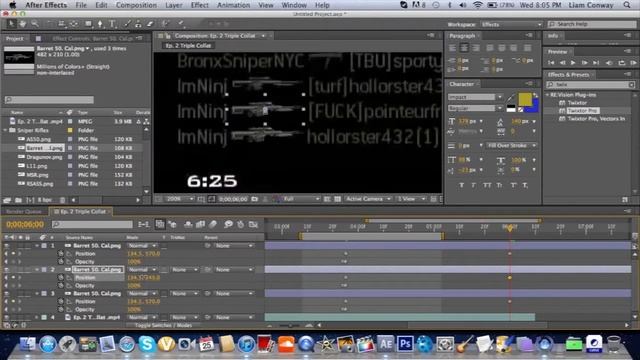Image resolution: width=640 pixels, height=360 pixels.
Task: Click Toggle Switches / Modes button
Action: coord(163,325)
